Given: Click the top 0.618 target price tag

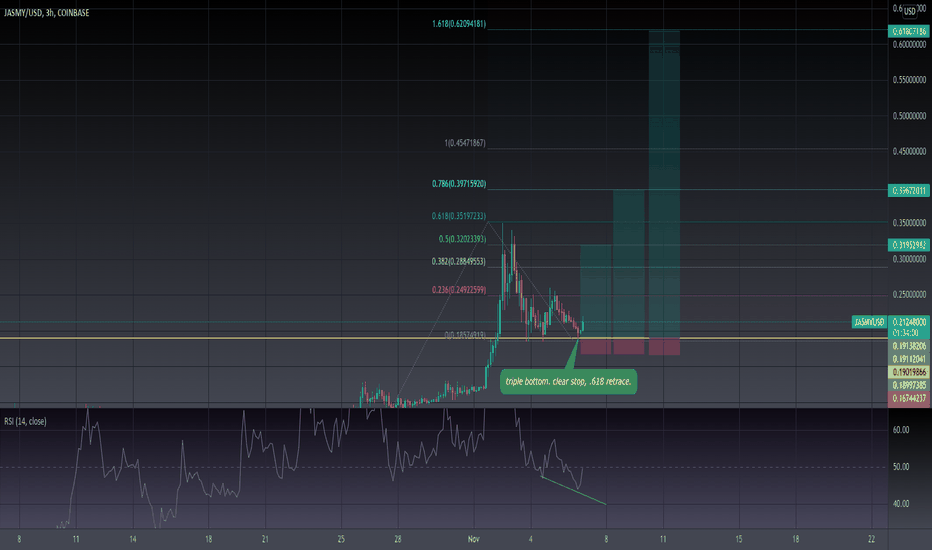Looking at the screenshot, I should [x=909, y=31].
